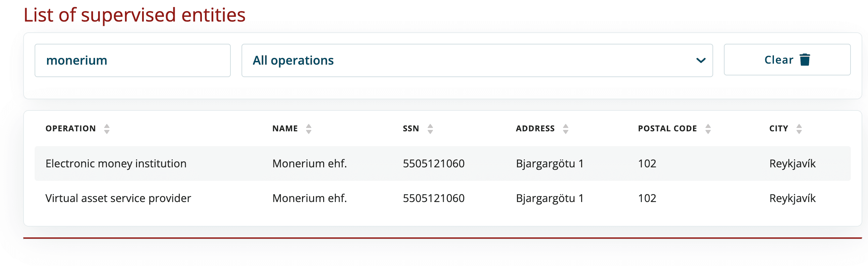Image resolution: width=868 pixels, height=266 pixels.
Task: Click the search field containing monerium
Action: coord(132,60)
